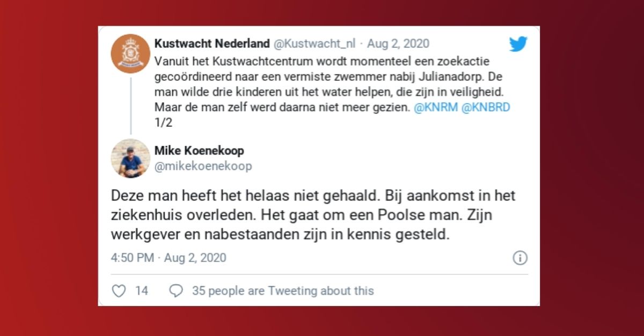644x336 pixels.
Task: Click the Aug 2, 2020 date on Kustwacht tweet
Action: pyautogui.click(x=398, y=44)
